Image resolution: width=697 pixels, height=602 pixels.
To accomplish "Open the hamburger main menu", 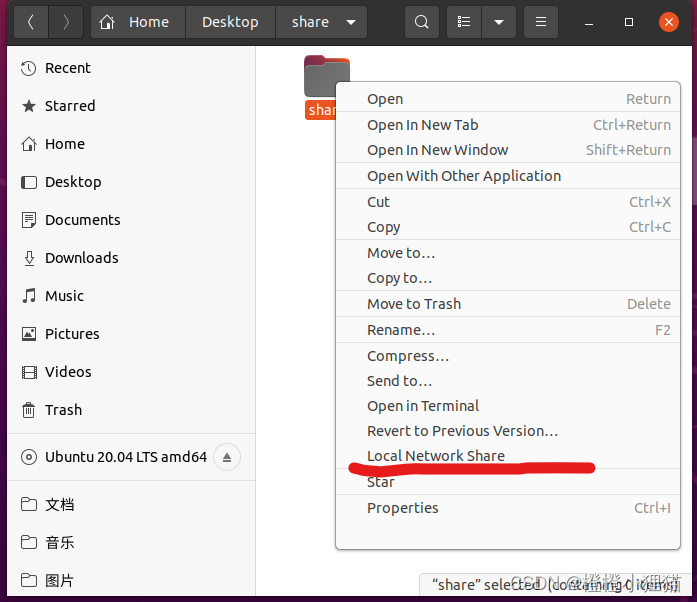I will [541, 22].
